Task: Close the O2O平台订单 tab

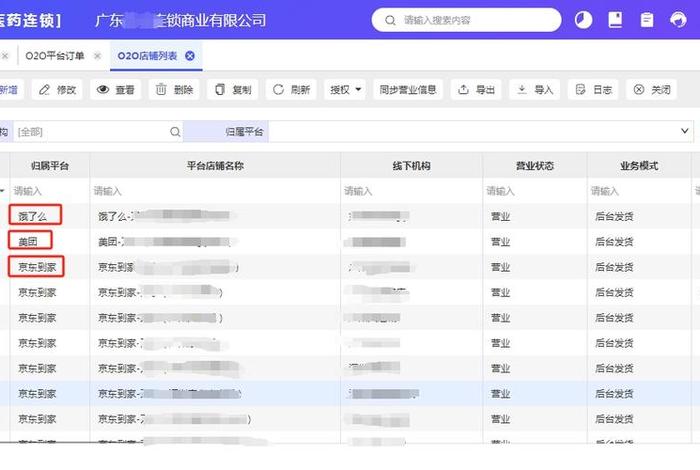Action: 97,56
